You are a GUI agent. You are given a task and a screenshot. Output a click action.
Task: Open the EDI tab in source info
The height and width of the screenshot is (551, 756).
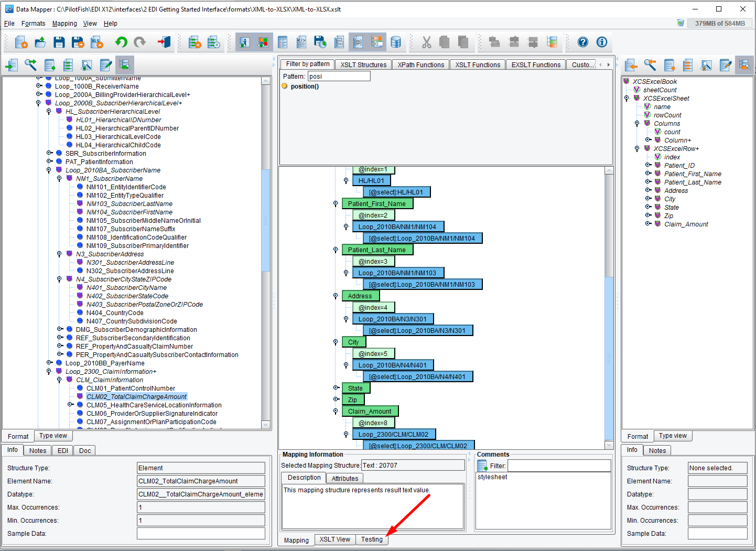(63, 451)
